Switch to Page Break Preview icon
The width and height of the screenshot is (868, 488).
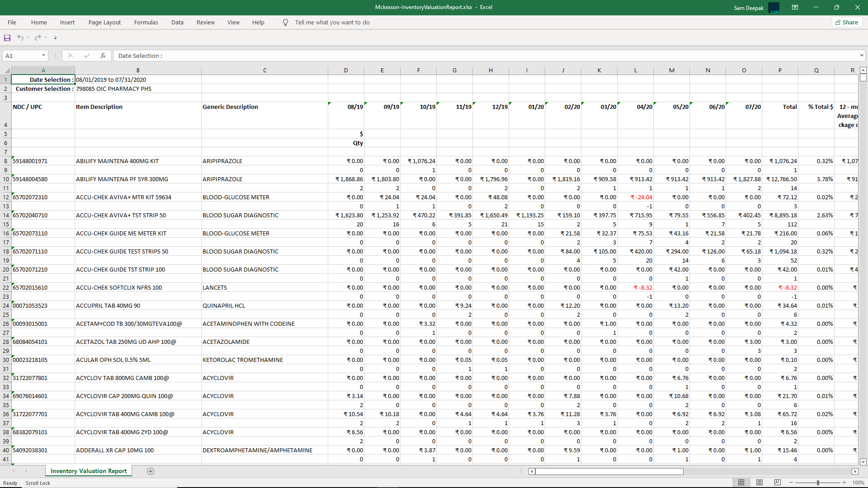coord(778,483)
